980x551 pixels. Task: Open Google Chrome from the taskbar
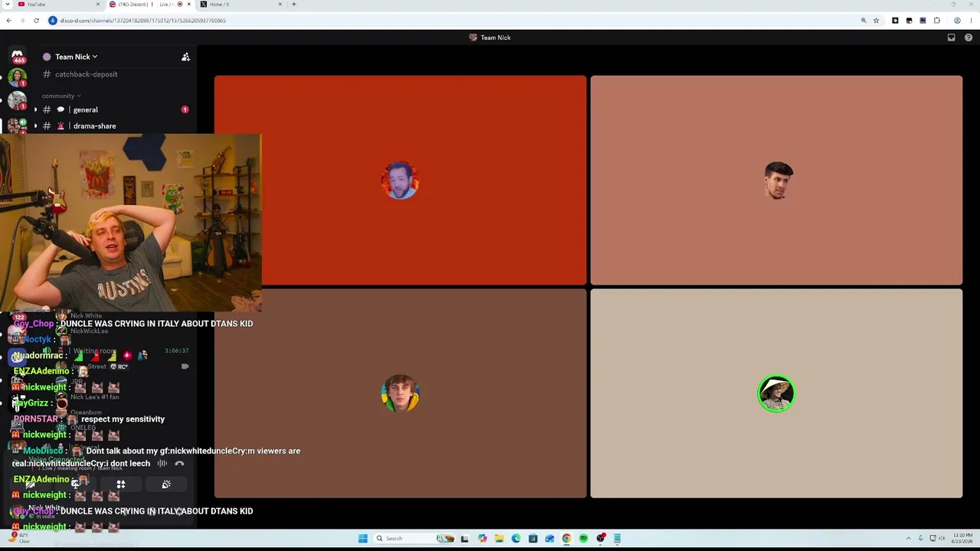pyautogui.click(x=567, y=538)
